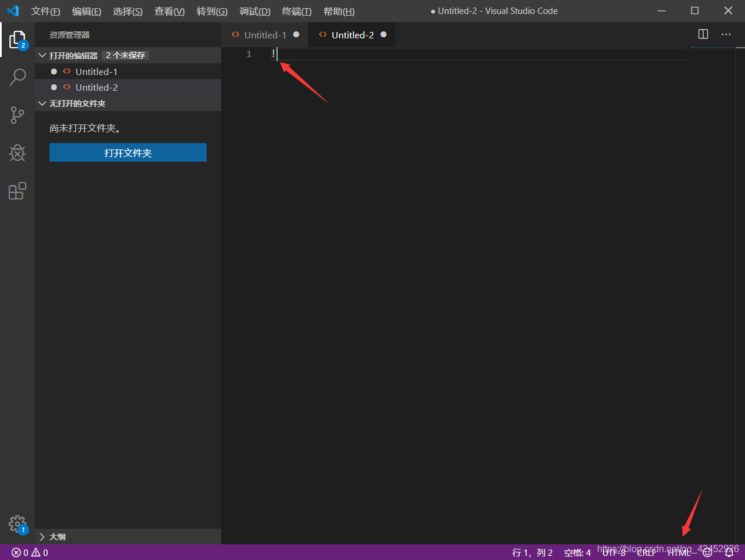
Task: Open the Extensions view
Action: pos(17,191)
